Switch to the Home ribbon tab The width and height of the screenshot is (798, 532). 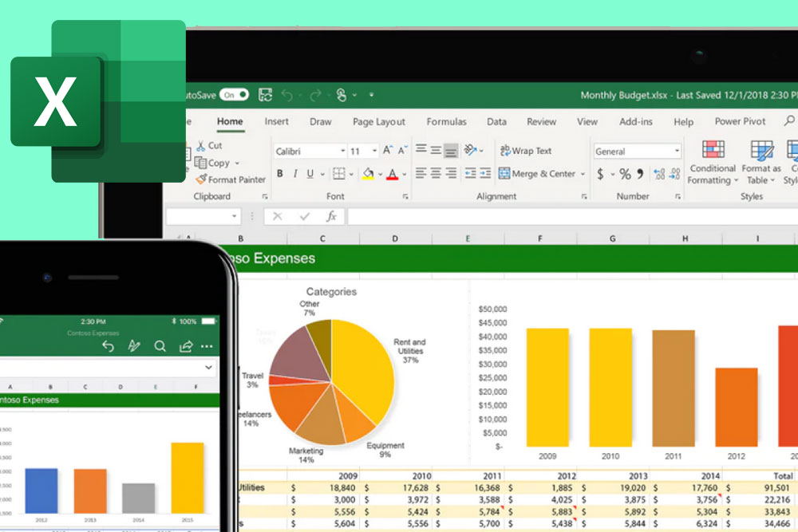click(x=230, y=121)
